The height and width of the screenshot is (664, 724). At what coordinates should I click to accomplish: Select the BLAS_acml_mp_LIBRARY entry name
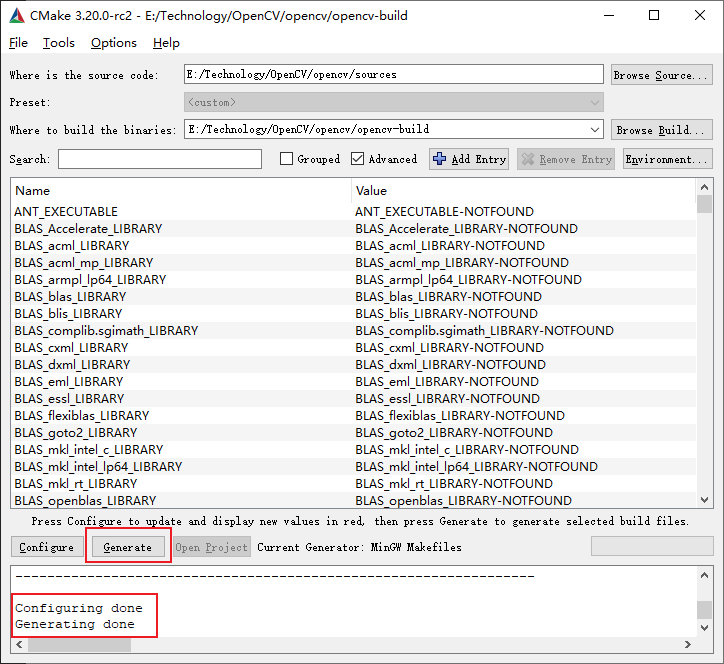(x=84, y=263)
